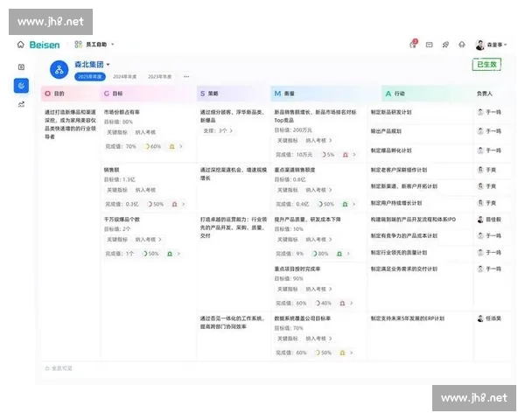Open the mail envelope icon
Screen dimensions: 525x420
point(430,45)
